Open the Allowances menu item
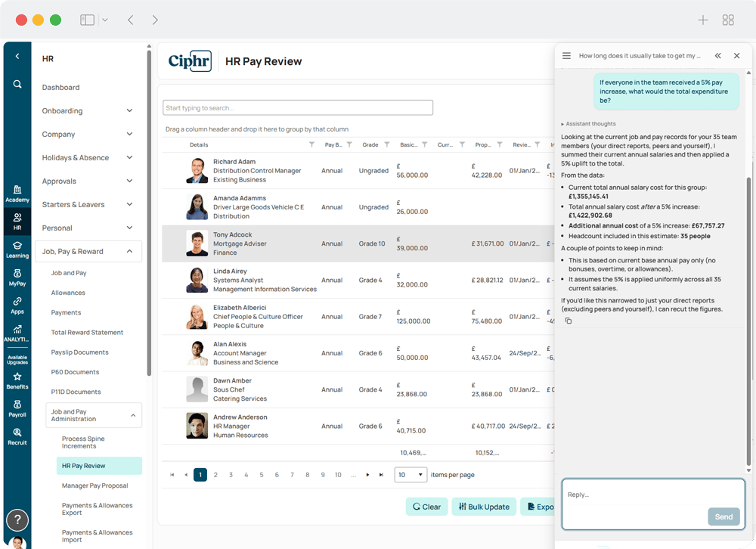The height and width of the screenshot is (549, 756). tap(68, 293)
